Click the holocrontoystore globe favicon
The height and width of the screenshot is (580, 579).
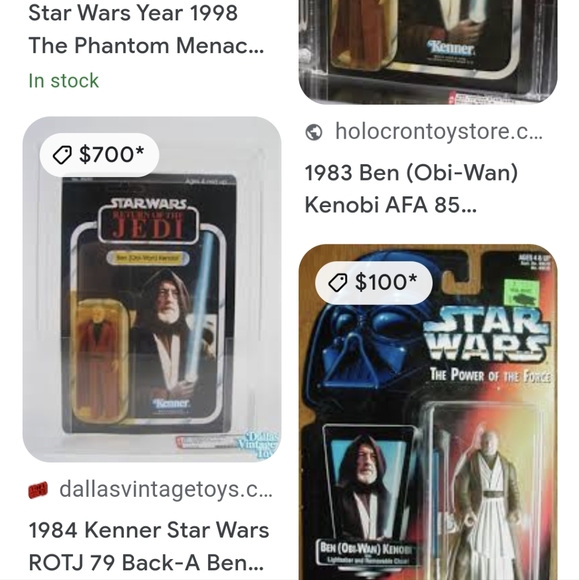pos(314,132)
